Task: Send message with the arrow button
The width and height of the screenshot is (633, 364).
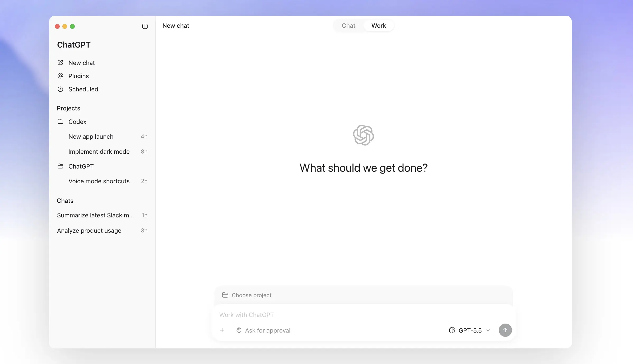Action: coord(505,330)
